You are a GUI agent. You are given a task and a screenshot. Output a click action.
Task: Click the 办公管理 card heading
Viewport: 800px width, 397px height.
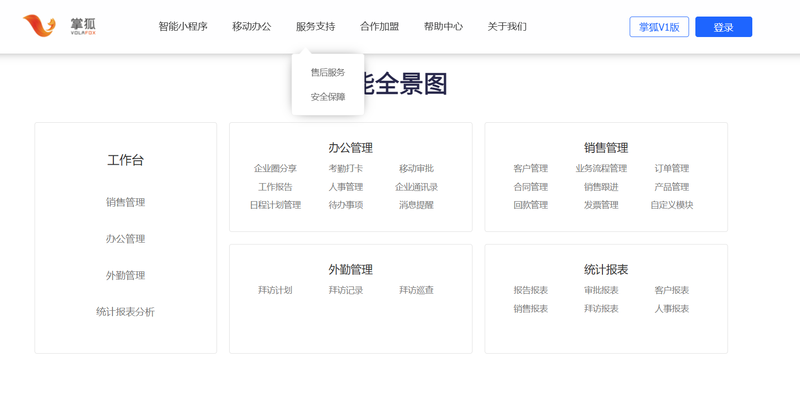coord(351,148)
